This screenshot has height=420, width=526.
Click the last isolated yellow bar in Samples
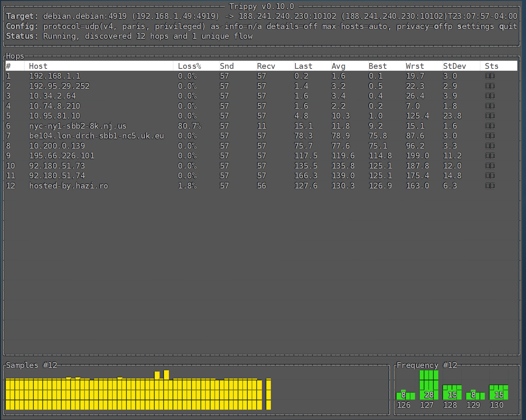click(x=268, y=394)
